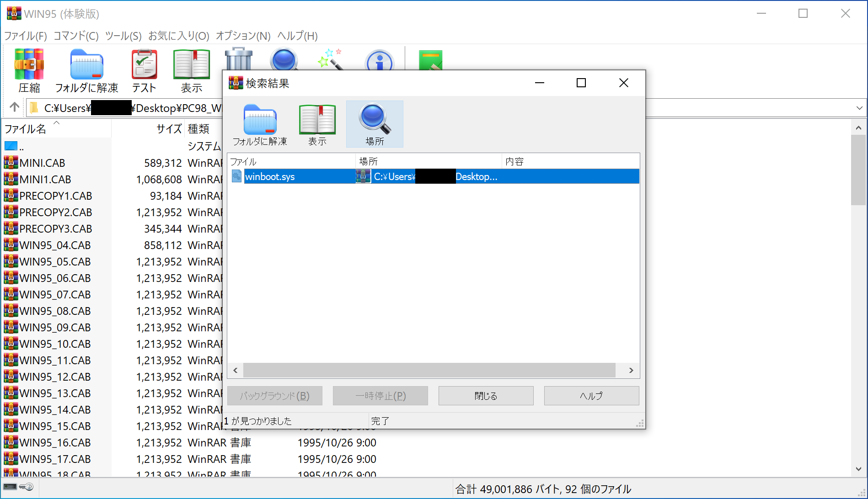Click the trash can delete icon

coord(239,58)
